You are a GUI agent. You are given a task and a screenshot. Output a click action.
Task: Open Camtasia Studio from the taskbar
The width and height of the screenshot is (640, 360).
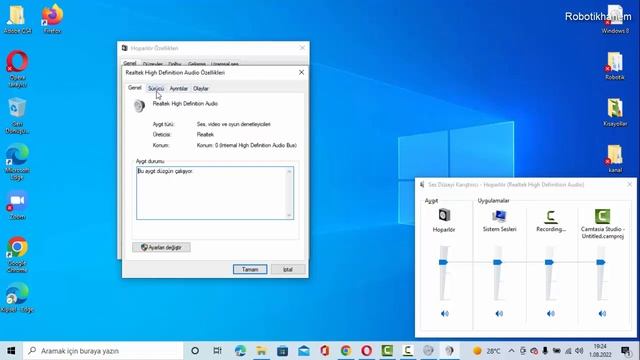coord(387,351)
